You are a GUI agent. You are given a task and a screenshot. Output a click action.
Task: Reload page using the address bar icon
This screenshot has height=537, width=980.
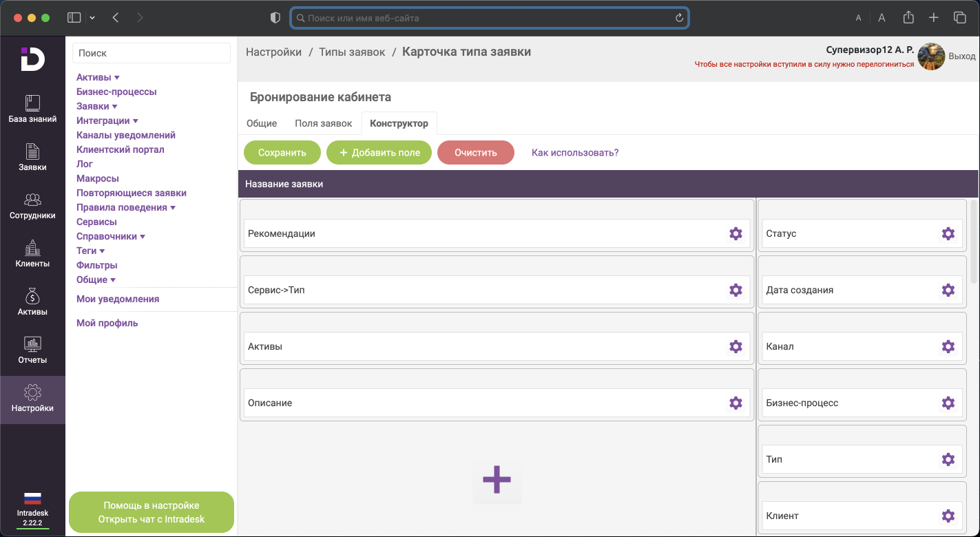(679, 18)
